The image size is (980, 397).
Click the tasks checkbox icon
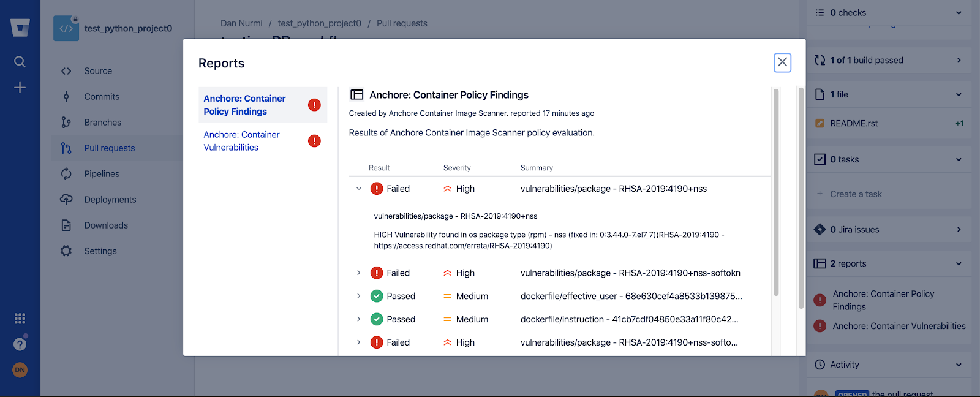[820, 159]
